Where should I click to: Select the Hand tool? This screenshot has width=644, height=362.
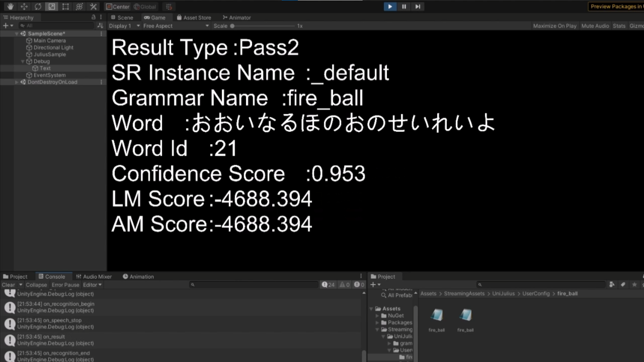click(x=10, y=6)
